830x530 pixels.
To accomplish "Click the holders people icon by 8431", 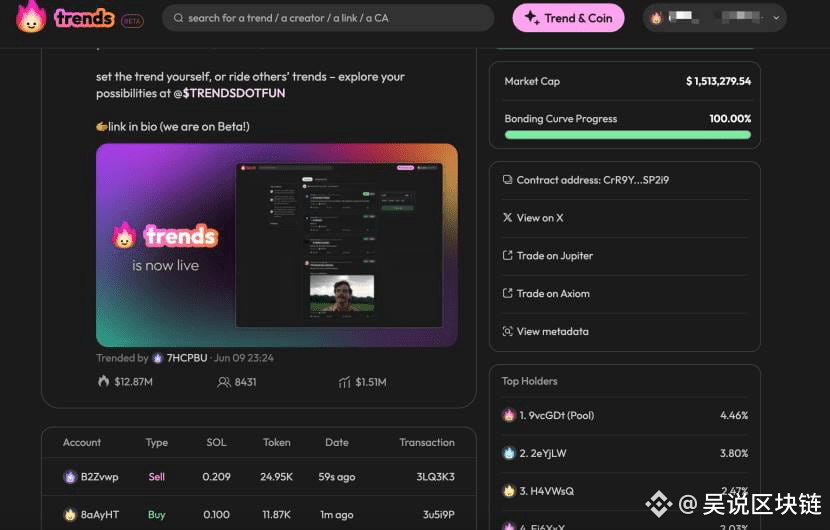I will pyautogui.click(x=223, y=382).
